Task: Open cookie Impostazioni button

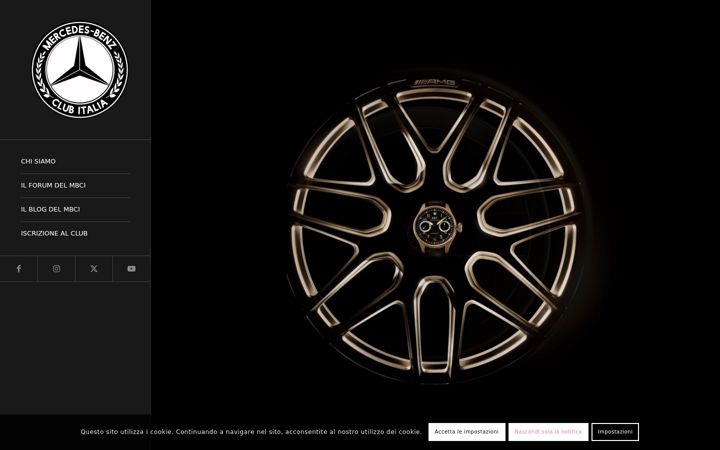Action: [x=615, y=432]
